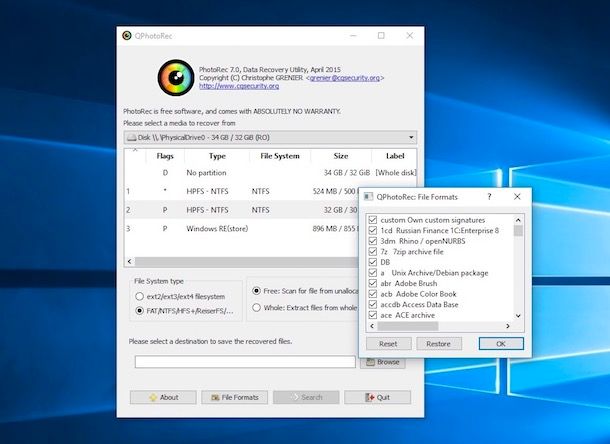The image size is (610, 444).
Task: Click the [Whole disk] label cell
Action: [396, 173]
